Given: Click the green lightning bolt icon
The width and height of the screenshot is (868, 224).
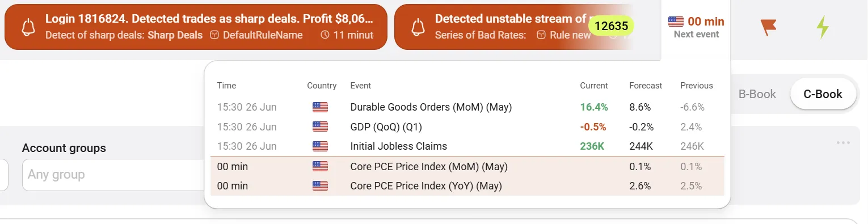Looking at the screenshot, I should pyautogui.click(x=822, y=27).
